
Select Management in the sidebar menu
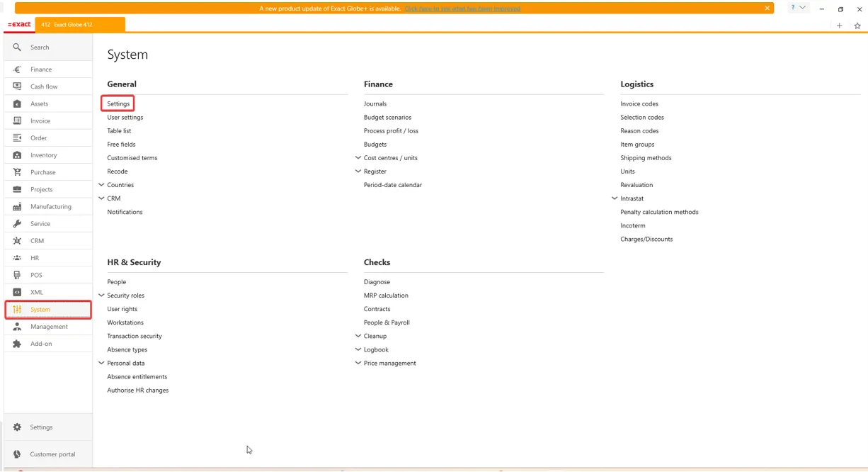tap(49, 327)
